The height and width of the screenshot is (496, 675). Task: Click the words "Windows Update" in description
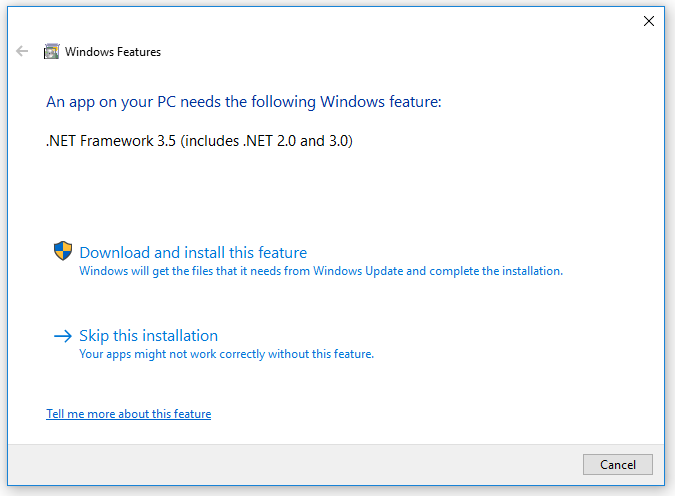pos(359,271)
